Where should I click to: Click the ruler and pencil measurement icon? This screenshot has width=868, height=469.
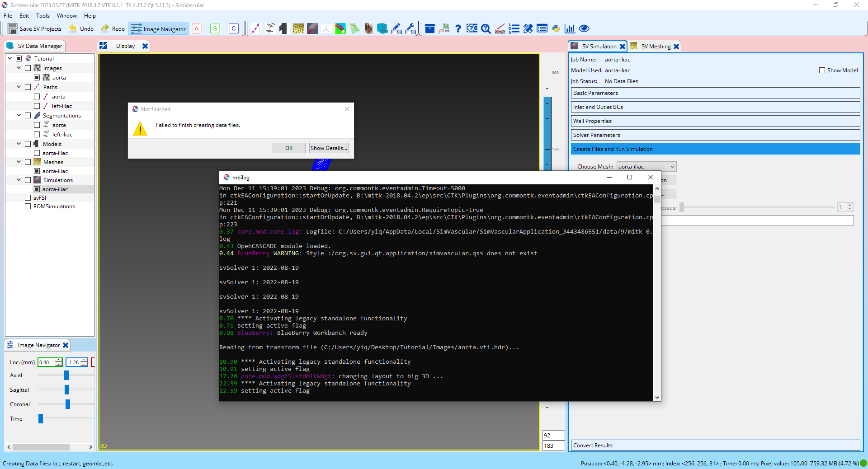pos(528,28)
